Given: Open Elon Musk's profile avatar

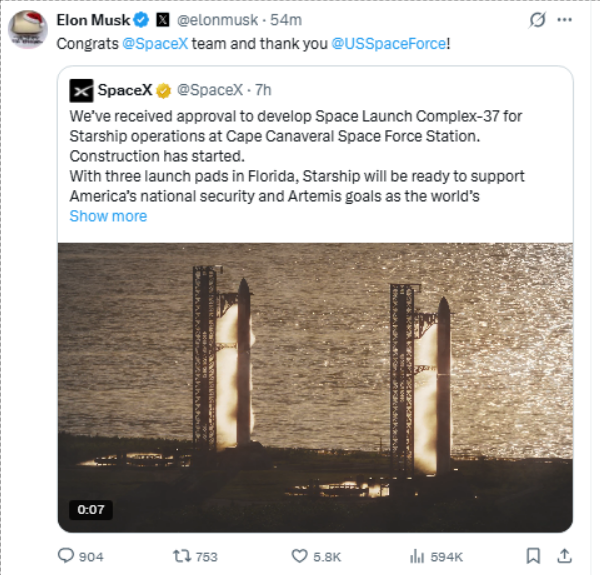Looking at the screenshot, I should point(28,27).
